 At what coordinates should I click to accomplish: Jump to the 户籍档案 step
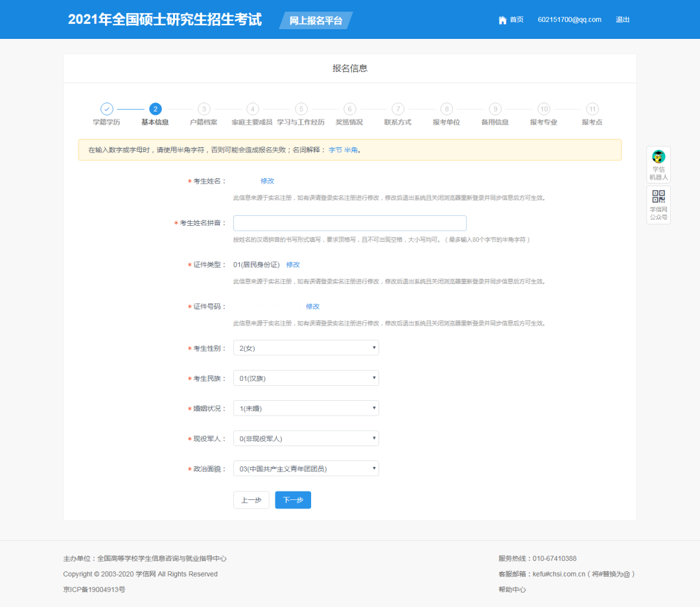(x=203, y=109)
